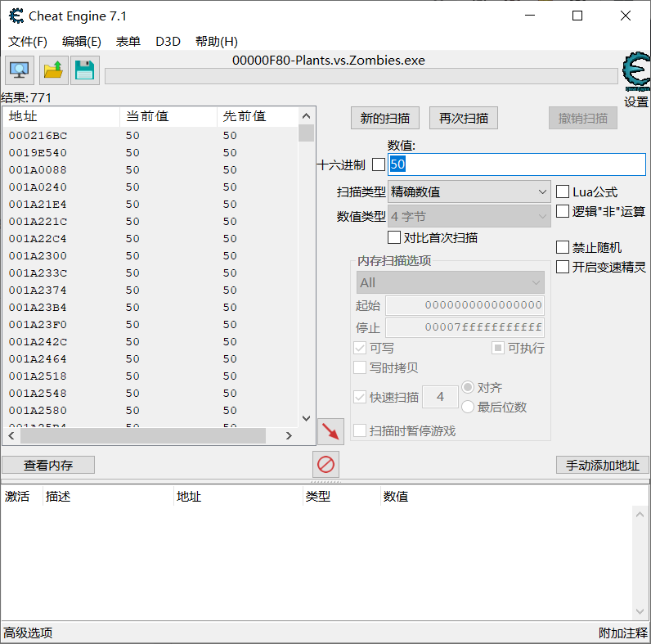Image resolution: width=651 pixels, height=644 pixels.
Task: Click the fast scan alignment value field
Action: (x=440, y=397)
